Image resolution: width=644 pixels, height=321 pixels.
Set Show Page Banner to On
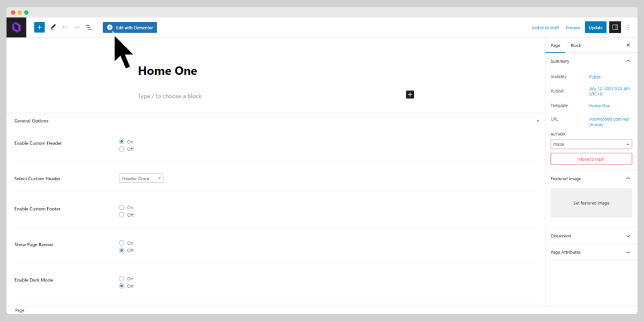pos(121,243)
